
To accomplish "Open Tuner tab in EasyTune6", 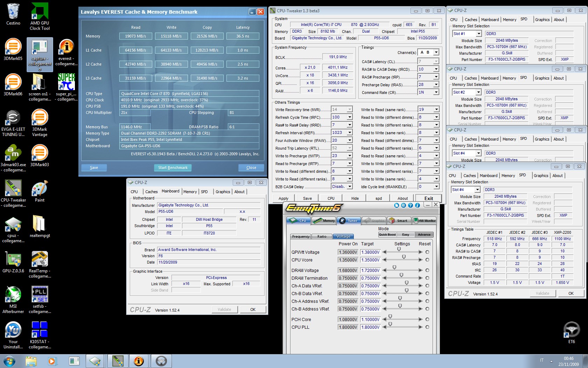I will coord(349,220).
